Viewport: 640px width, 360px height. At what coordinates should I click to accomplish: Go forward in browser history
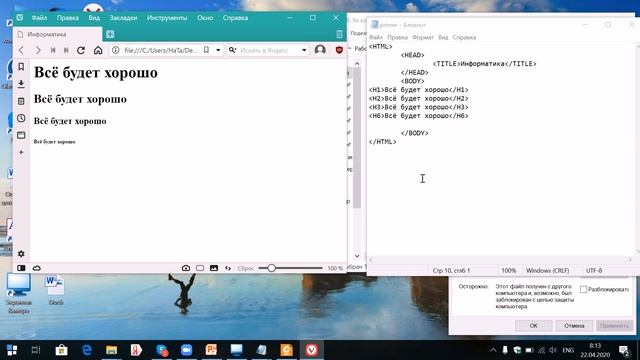38,50
